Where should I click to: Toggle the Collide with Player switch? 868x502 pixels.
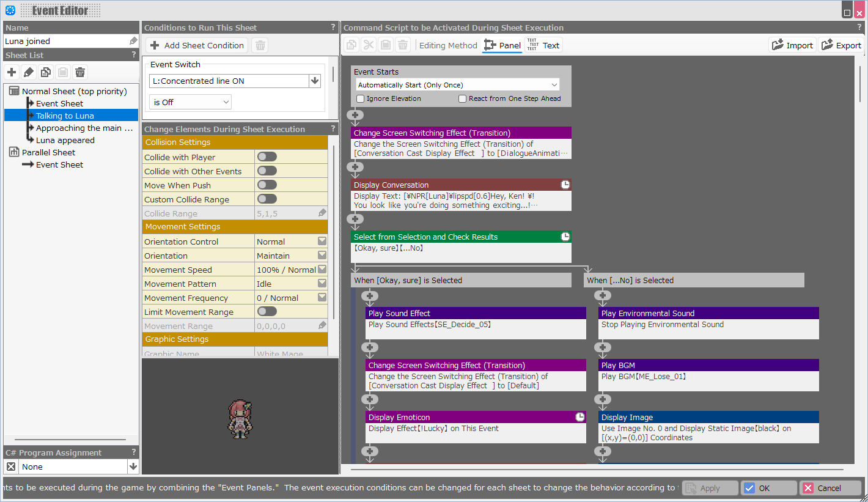[267, 157]
